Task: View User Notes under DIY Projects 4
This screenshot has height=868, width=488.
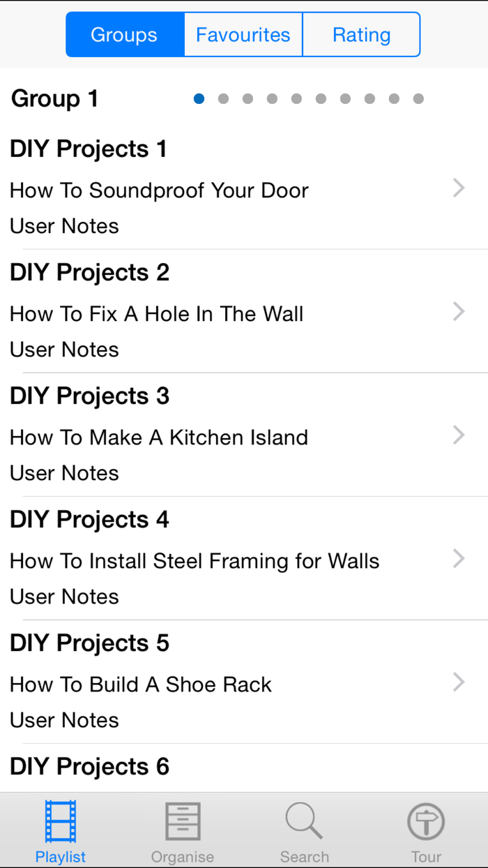Action: coord(64,597)
